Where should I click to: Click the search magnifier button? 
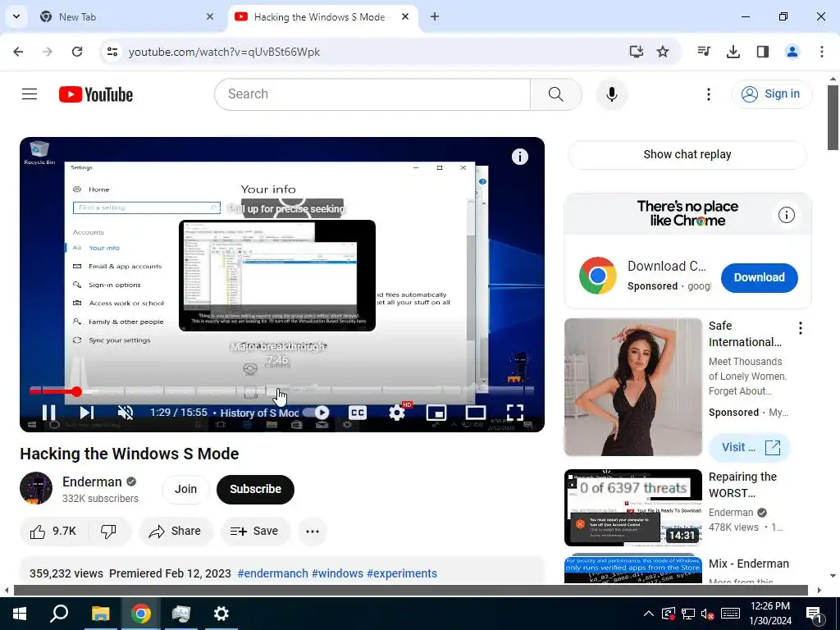click(555, 94)
